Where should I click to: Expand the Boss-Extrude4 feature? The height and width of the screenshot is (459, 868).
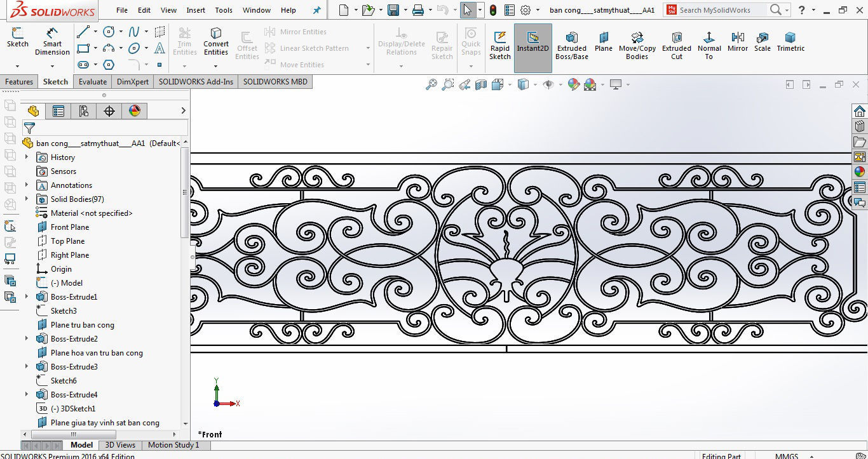[27, 394]
